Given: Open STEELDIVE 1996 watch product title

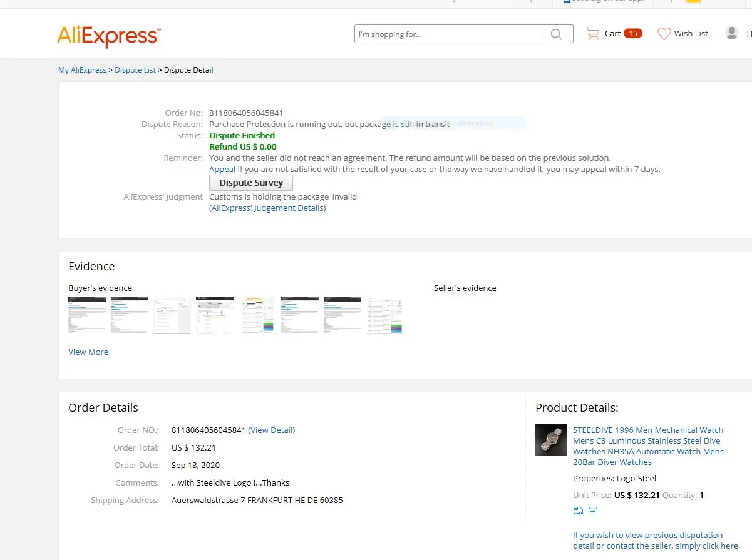Looking at the screenshot, I should pyautogui.click(x=648, y=446).
